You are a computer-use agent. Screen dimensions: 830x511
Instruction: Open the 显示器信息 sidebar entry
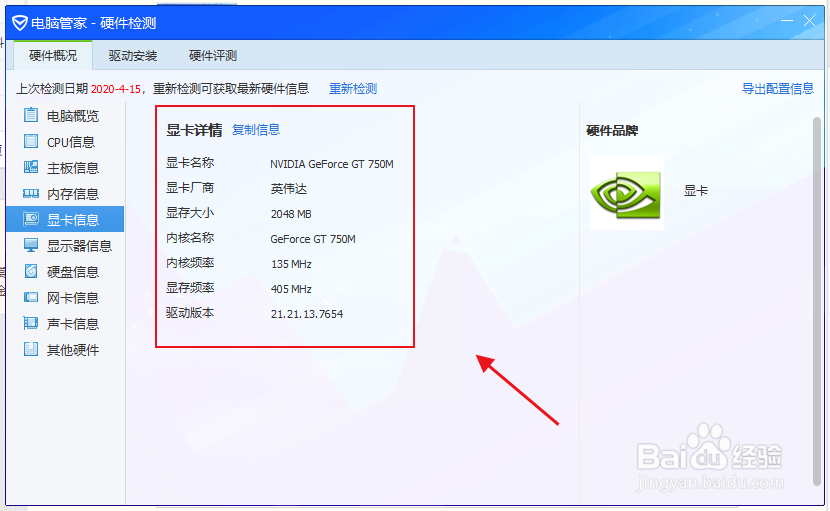(65, 245)
